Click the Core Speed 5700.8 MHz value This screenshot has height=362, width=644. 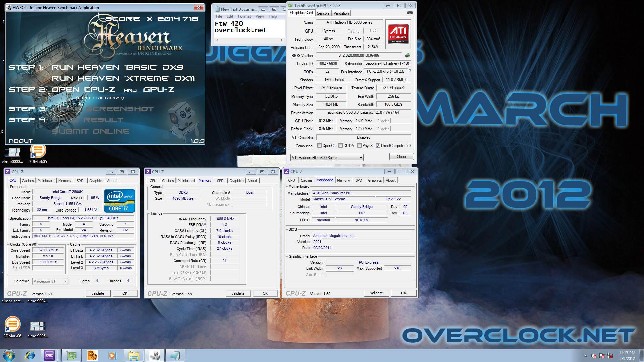coord(48,250)
